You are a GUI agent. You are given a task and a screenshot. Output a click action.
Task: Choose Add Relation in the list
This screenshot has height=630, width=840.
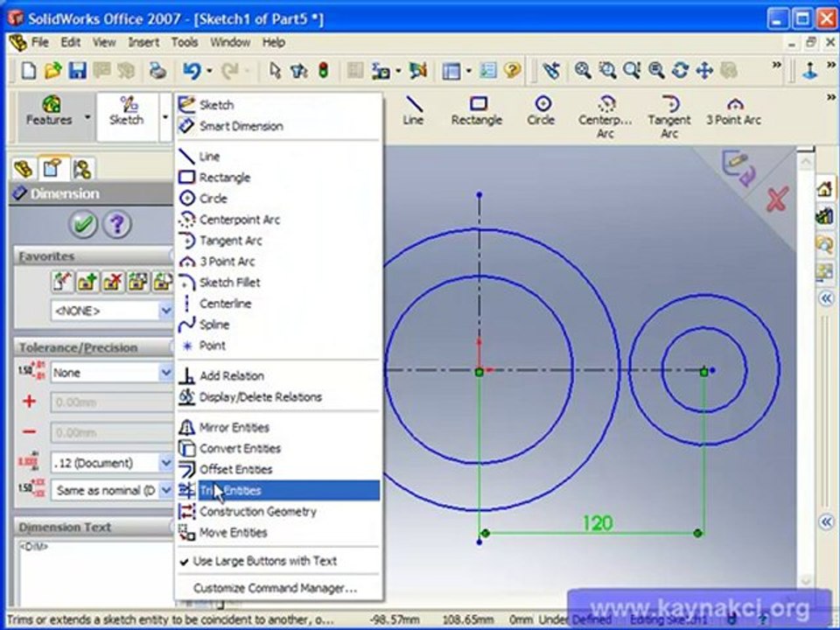(278, 376)
